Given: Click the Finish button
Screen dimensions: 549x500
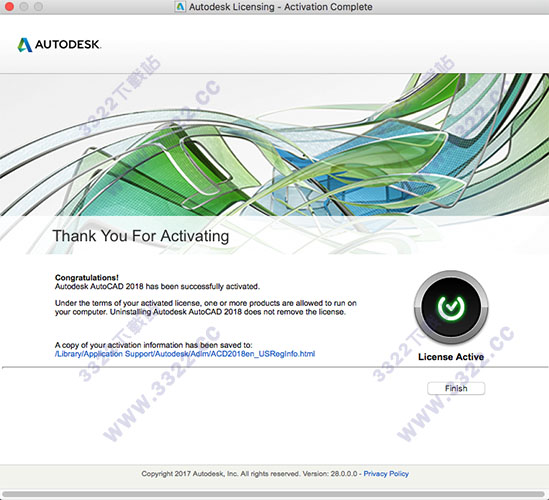Looking at the screenshot, I should [456, 388].
